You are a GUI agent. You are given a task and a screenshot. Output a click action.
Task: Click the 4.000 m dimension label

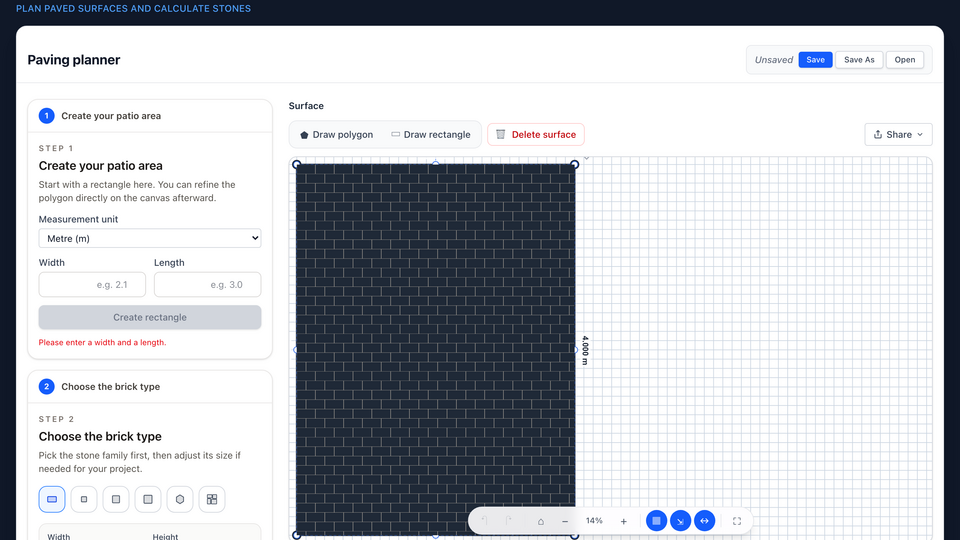pos(585,350)
